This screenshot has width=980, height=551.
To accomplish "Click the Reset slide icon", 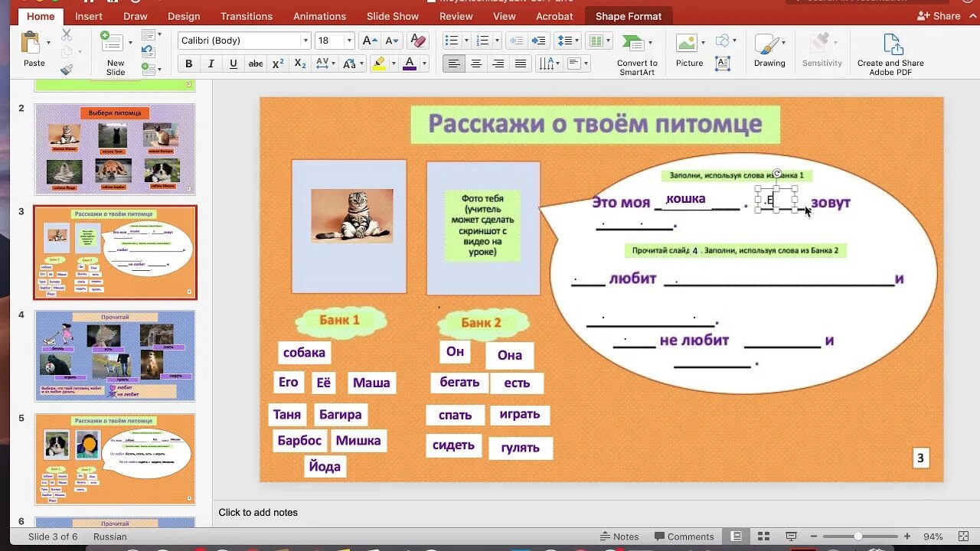I will (148, 52).
